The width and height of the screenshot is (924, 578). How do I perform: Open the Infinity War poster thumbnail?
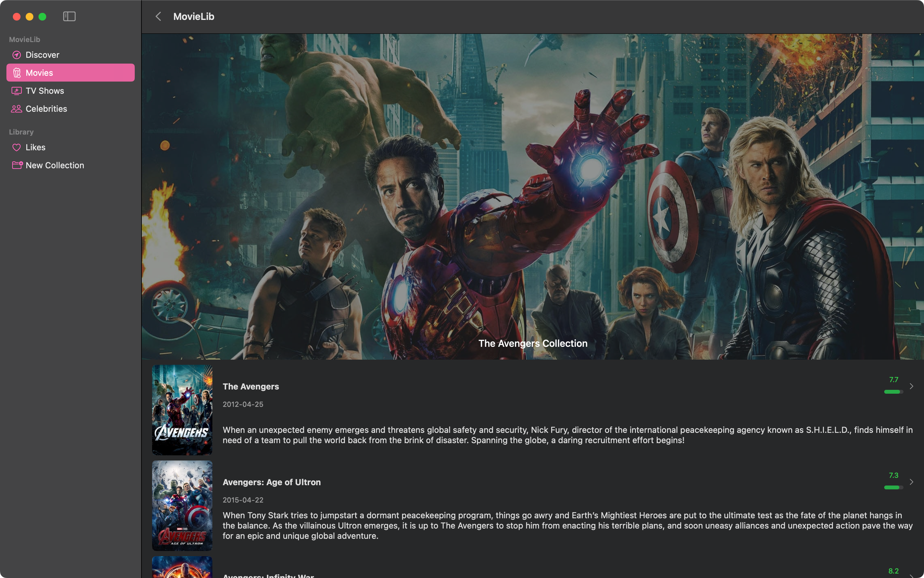[x=182, y=567]
